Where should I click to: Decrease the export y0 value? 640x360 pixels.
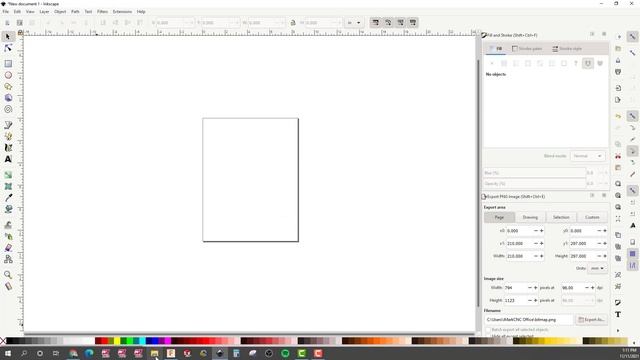point(599,231)
